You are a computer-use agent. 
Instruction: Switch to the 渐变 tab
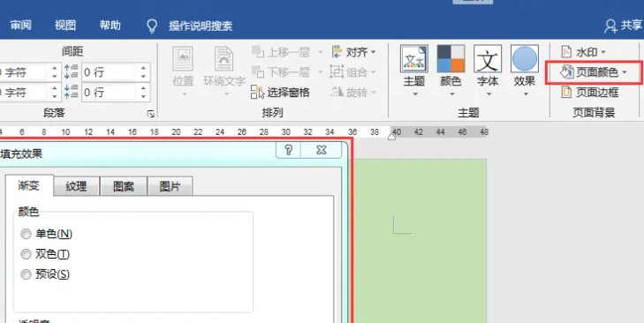[29, 186]
